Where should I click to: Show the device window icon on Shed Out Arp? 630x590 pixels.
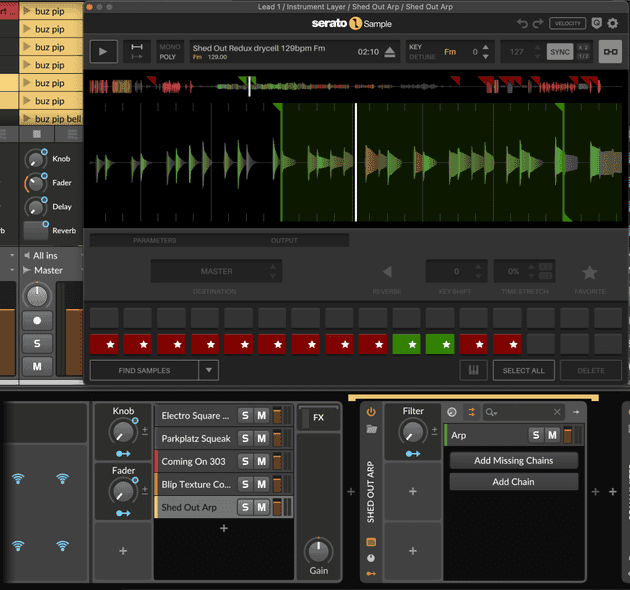[x=371, y=542]
